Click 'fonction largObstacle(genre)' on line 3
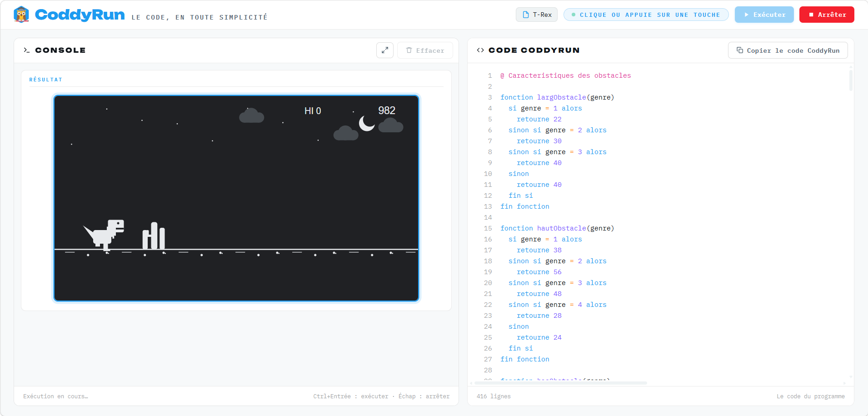Viewport: 868px width, 416px height. tap(557, 97)
